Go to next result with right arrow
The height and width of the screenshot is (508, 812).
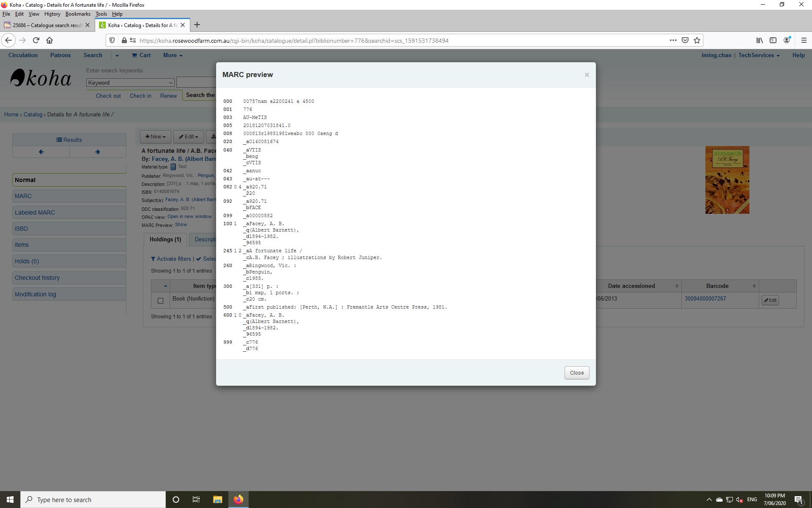click(x=98, y=152)
